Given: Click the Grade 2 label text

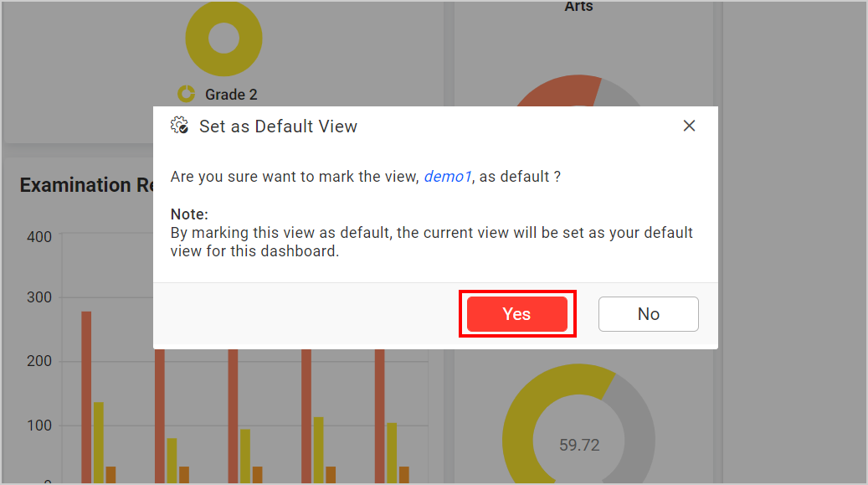Looking at the screenshot, I should 230,94.
